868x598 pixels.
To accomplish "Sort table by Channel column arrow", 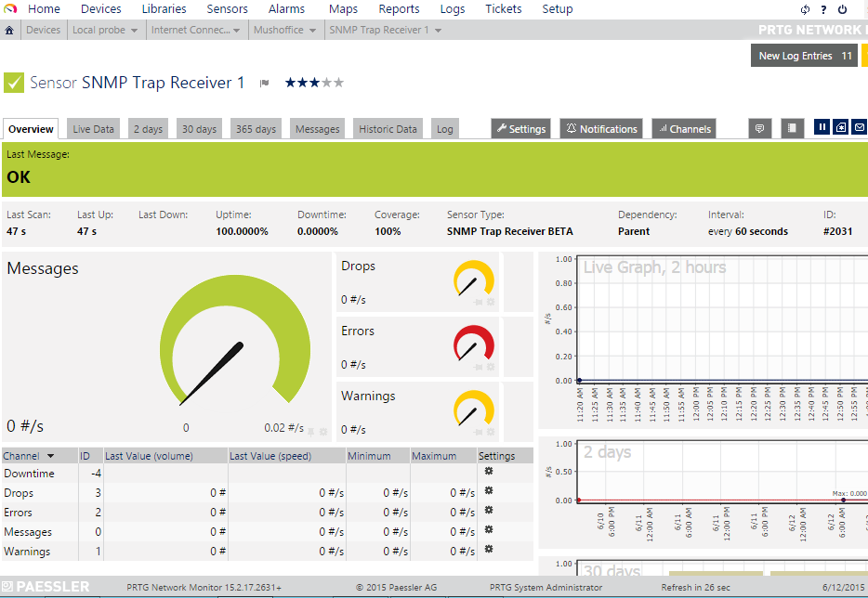I will pos(50,456).
